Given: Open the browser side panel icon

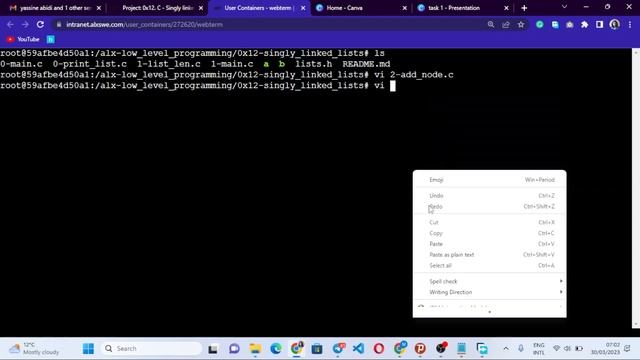Looking at the screenshot, I should pos(599,24).
